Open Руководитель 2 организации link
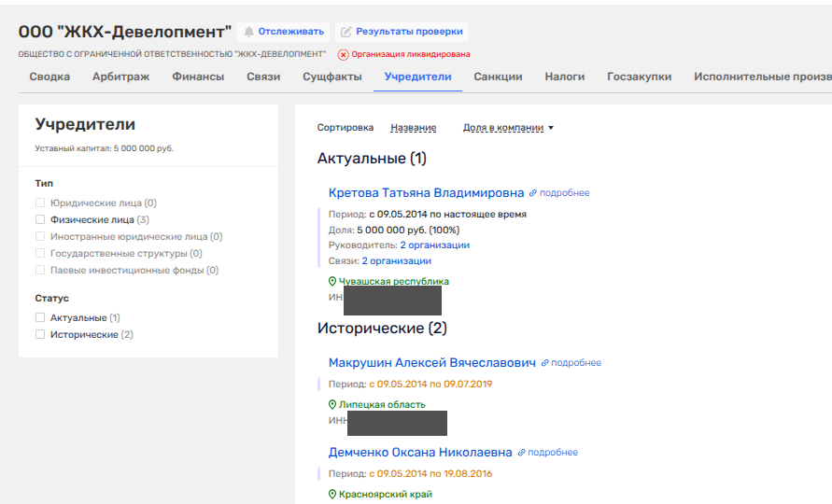Viewport: 832px width, 504px height. [x=434, y=245]
